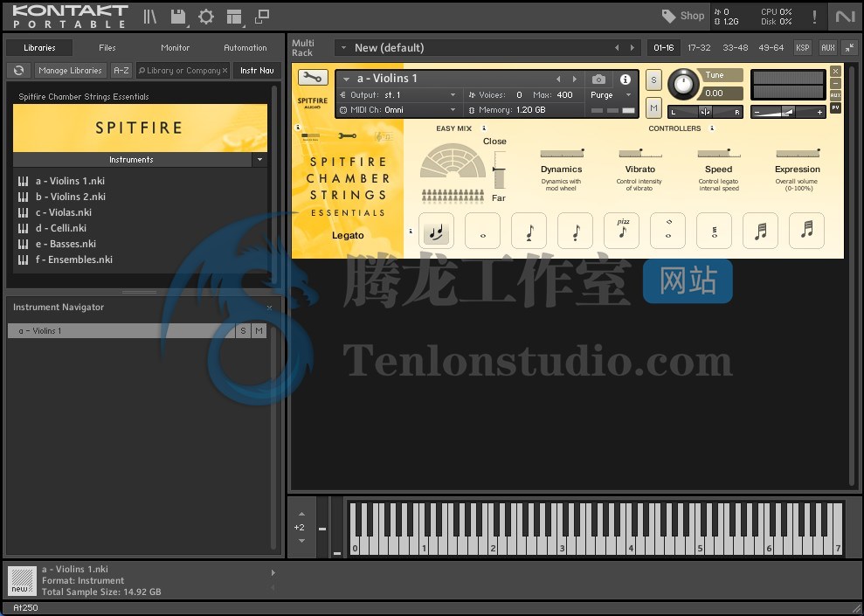Click info icon next to Controllers
The image size is (864, 616).
(x=712, y=128)
